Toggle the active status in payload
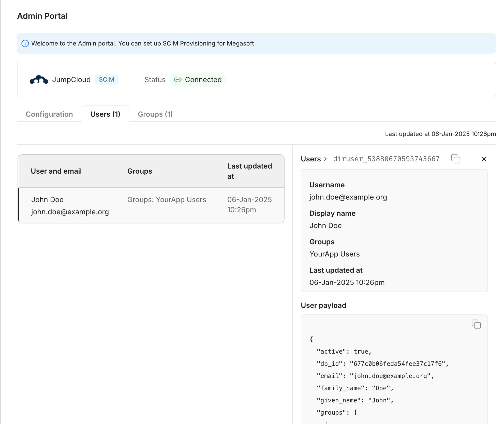The width and height of the screenshot is (504, 424). point(359,351)
